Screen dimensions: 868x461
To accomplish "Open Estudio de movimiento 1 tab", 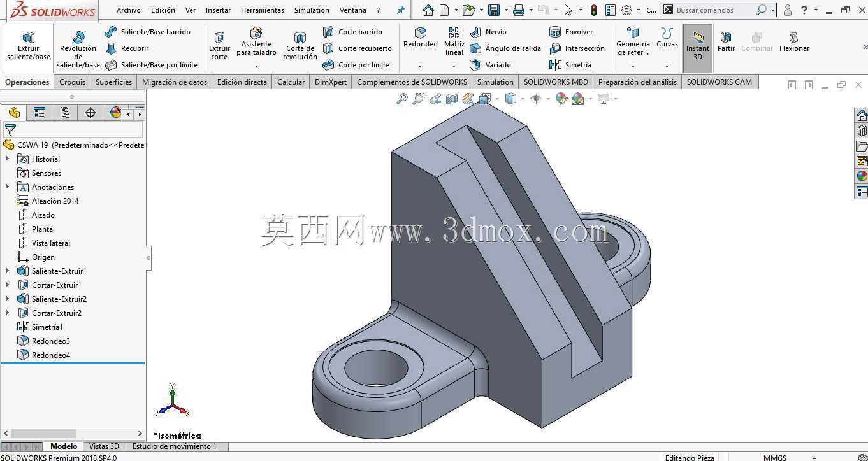I will [175, 446].
